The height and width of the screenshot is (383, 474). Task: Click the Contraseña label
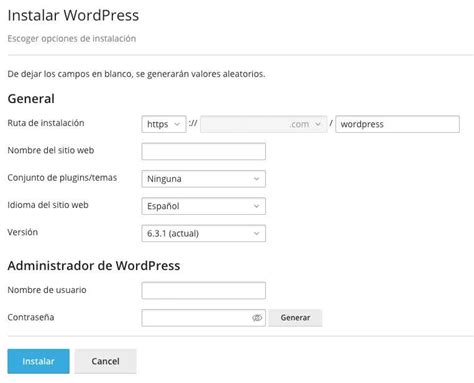coord(31,317)
